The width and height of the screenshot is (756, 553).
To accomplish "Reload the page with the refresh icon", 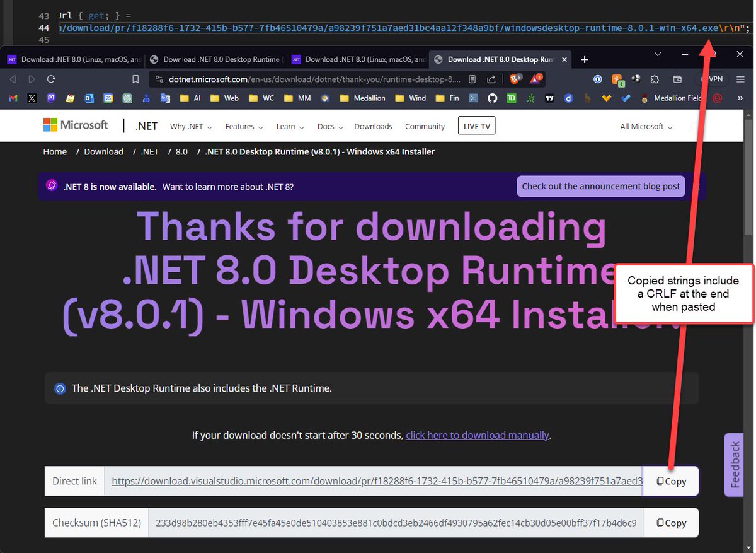I will pyautogui.click(x=51, y=79).
